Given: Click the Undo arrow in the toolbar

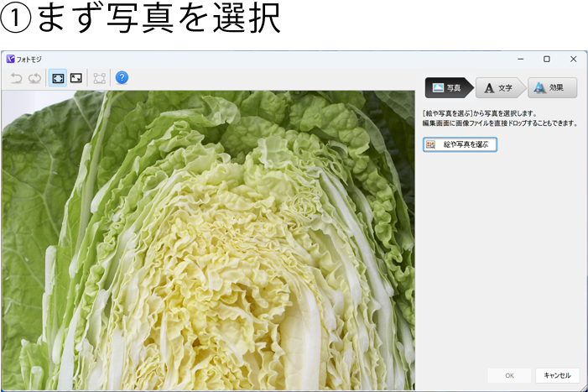Looking at the screenshot, I should pos(16,78).
